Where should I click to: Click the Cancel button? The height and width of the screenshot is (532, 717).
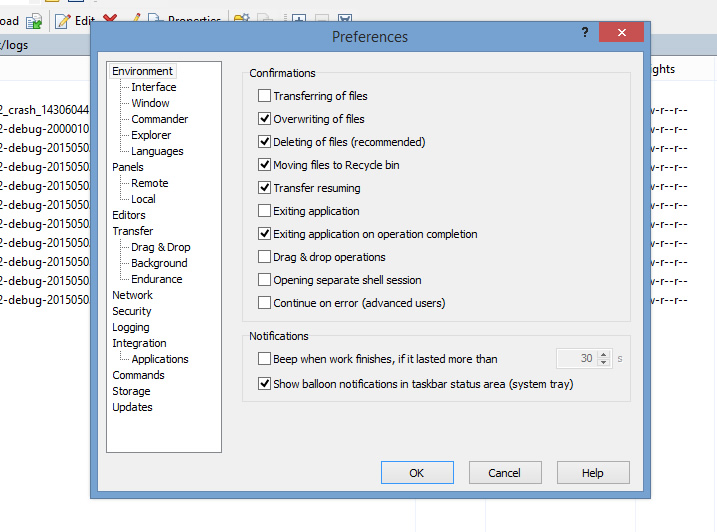(504, 473)
